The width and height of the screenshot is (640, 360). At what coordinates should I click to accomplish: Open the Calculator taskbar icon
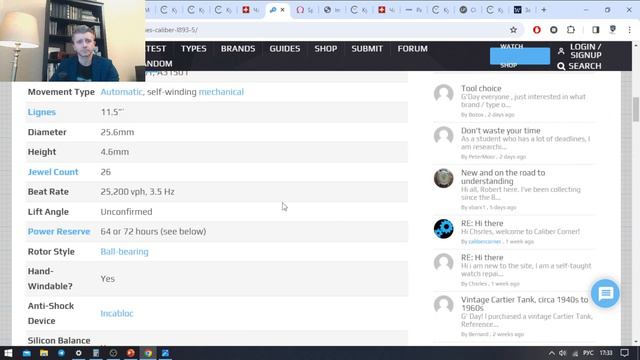[96, 353]
